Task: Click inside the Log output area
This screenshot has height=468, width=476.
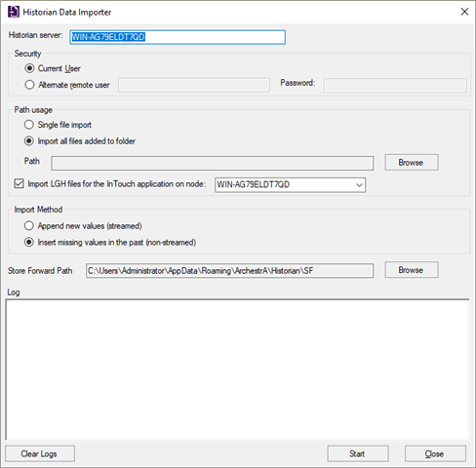Action: pyautogui.click(x=238, y=370)
